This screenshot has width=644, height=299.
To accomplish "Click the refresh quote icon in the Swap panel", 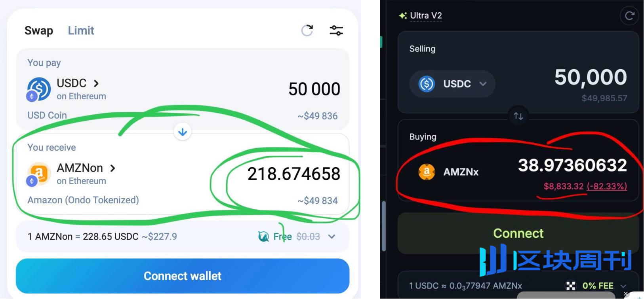I will [x=307, y=30].
